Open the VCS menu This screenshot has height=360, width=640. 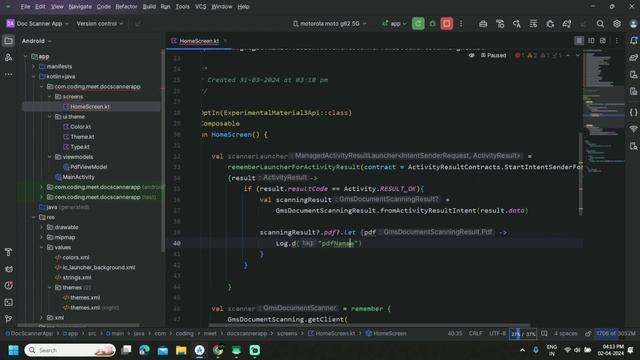click(200, 7)
